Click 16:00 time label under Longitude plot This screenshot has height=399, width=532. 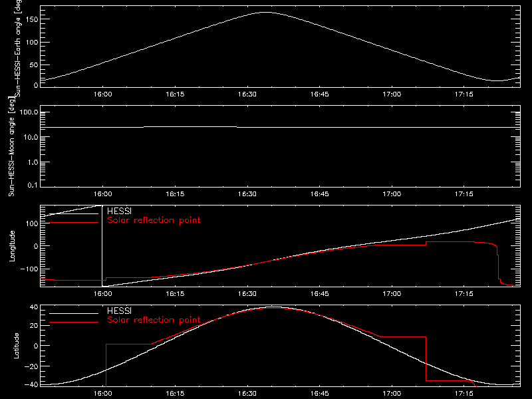[103, 294]
